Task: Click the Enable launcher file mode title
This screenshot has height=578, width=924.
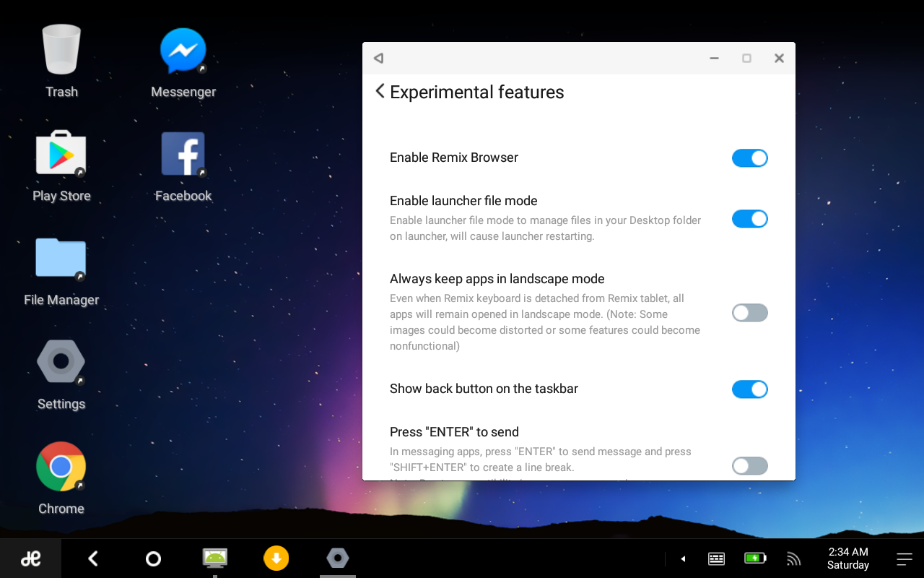Action: coord(463,201)
